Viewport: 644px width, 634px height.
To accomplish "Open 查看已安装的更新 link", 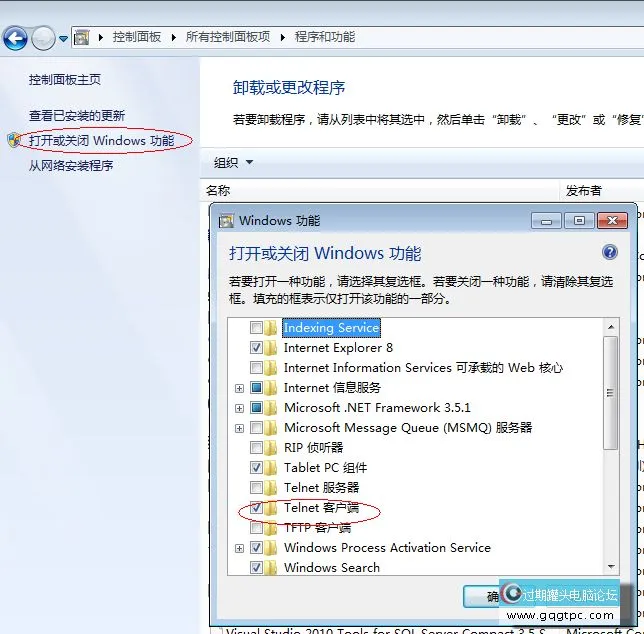I will pyautogui.click(x=77, y=115).
